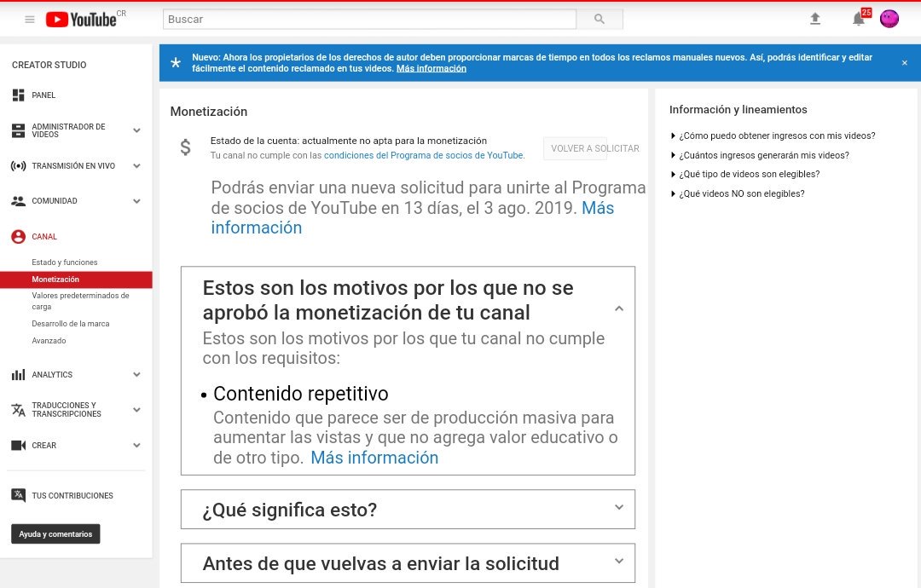
Task: Click the magnifier search button
Action: click(x=600, y=19)
